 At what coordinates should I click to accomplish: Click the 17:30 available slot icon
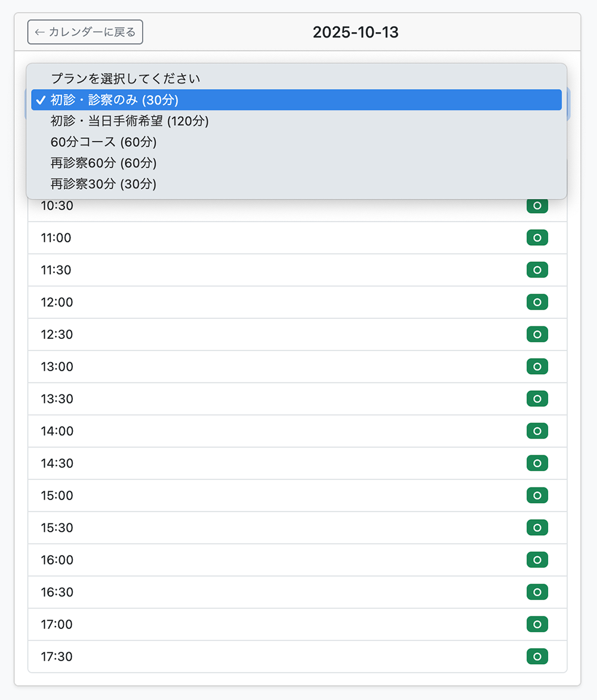(x=537, y=657)
